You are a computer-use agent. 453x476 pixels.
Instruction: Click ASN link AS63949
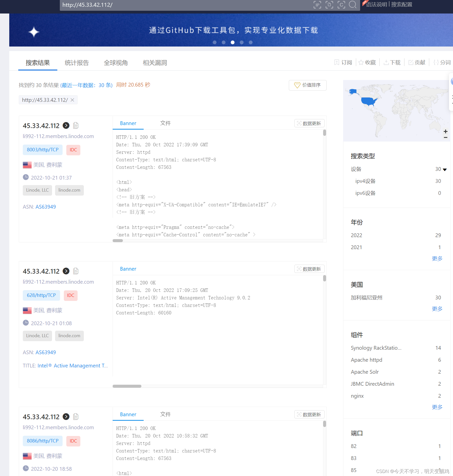[x=46, y=207]
